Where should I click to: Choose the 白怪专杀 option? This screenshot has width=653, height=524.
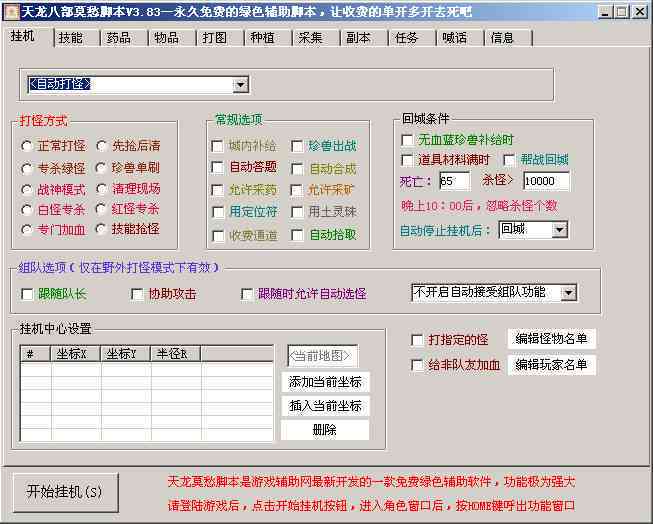[x=27, y=210]
